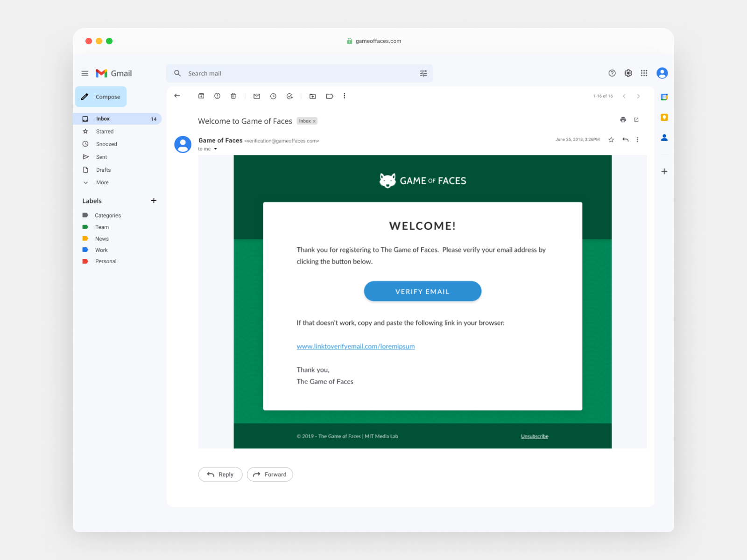Archive this email

point(201,96)
